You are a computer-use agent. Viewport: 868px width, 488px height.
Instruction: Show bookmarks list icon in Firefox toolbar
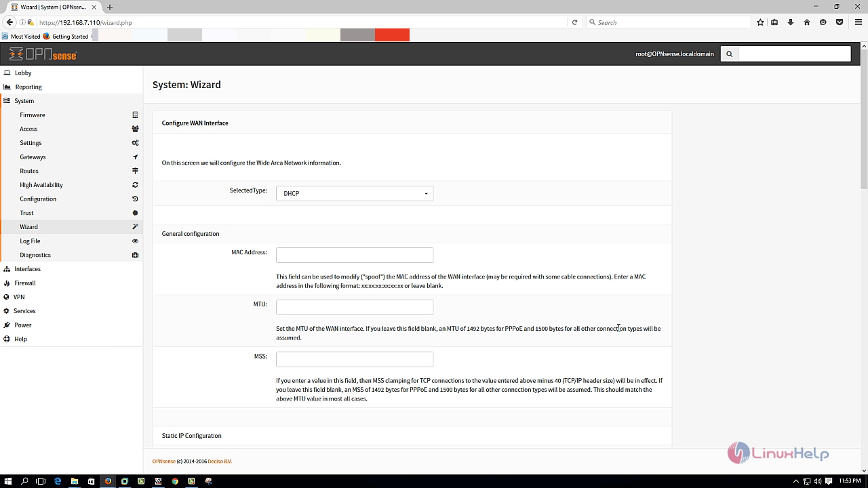point(774,22)
